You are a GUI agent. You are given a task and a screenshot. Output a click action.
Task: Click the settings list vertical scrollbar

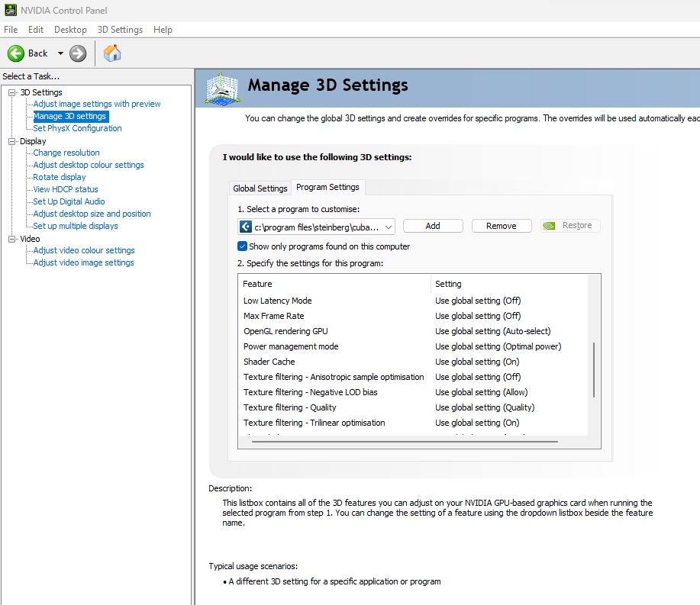click(x=594, y=370)
